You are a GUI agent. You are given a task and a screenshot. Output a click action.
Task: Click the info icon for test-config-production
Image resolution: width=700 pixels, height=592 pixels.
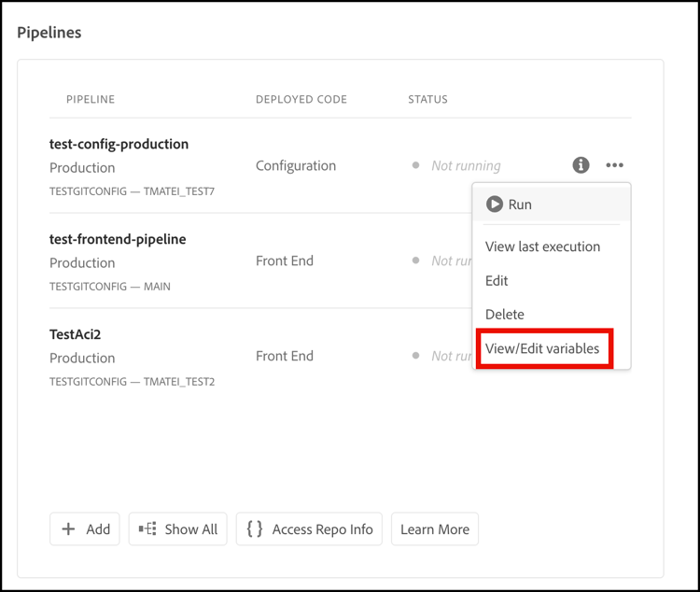[x=581, y=165]
